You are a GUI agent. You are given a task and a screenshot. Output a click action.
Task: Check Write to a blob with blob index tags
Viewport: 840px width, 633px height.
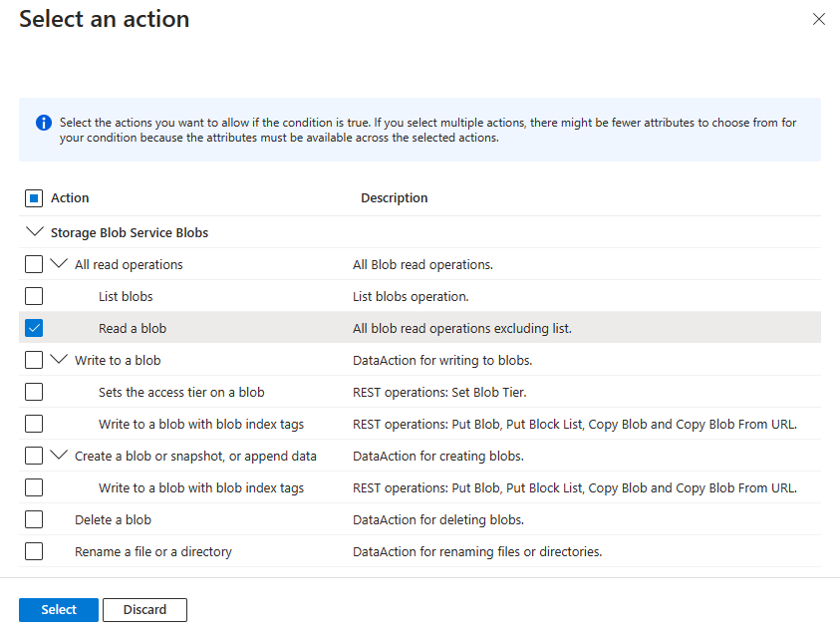(x=34, y=423)
